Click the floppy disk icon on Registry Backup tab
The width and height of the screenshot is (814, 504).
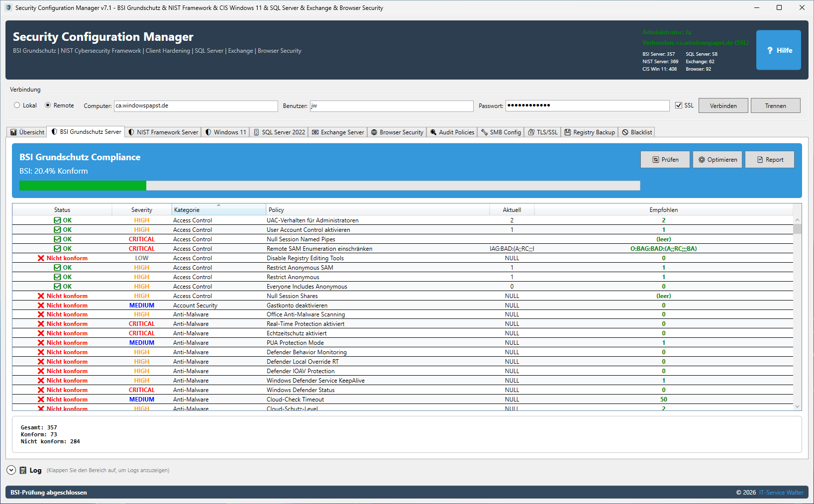[x=567, y=132]
